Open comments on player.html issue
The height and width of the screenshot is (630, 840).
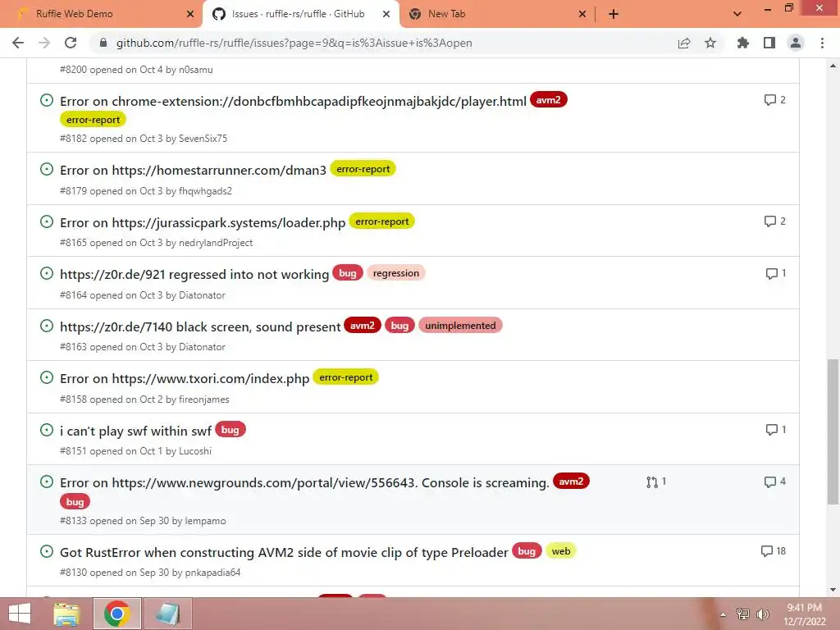click(774, 99)
